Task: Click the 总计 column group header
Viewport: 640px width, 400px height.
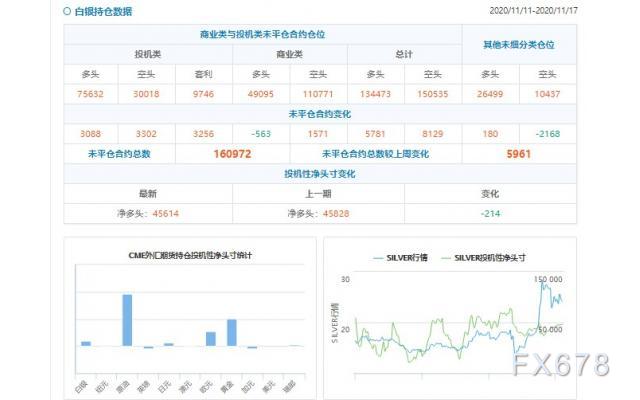Action: pyautogui.click(x=404, y=54)
